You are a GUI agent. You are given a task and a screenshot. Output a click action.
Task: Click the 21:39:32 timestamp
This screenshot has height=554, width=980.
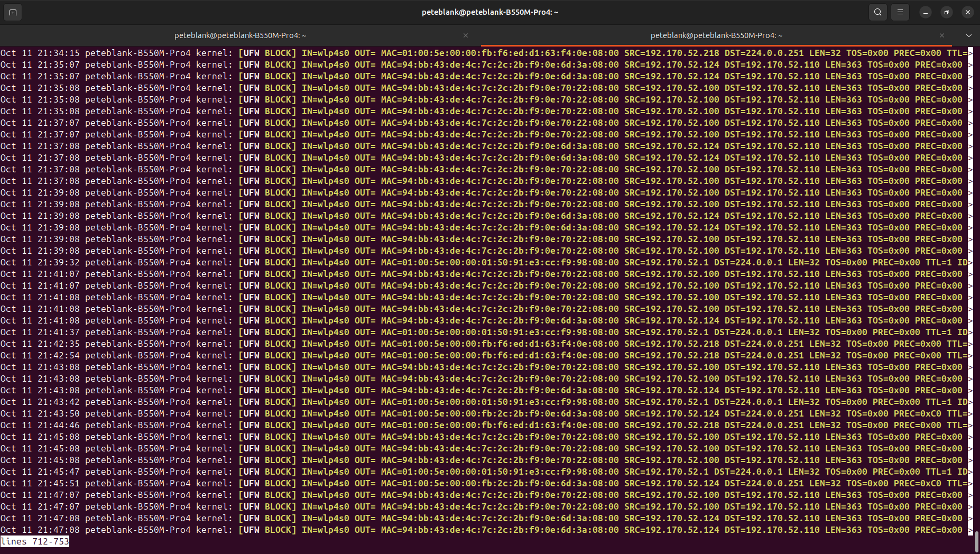[x=59, y=262]
